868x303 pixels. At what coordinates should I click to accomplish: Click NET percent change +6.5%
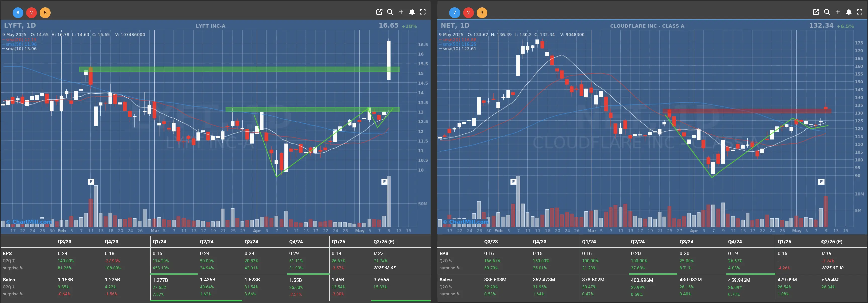845,26
